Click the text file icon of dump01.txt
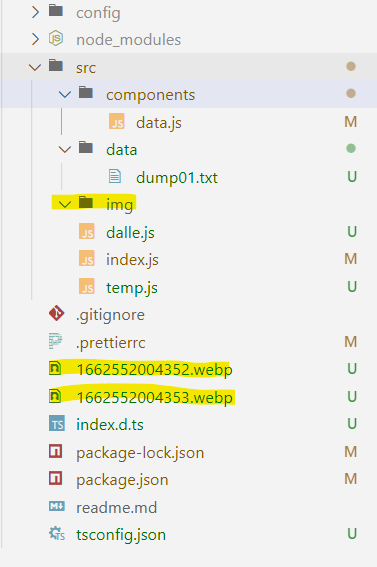Viewport: 377px width, 567px height. [x=115, y=176]
